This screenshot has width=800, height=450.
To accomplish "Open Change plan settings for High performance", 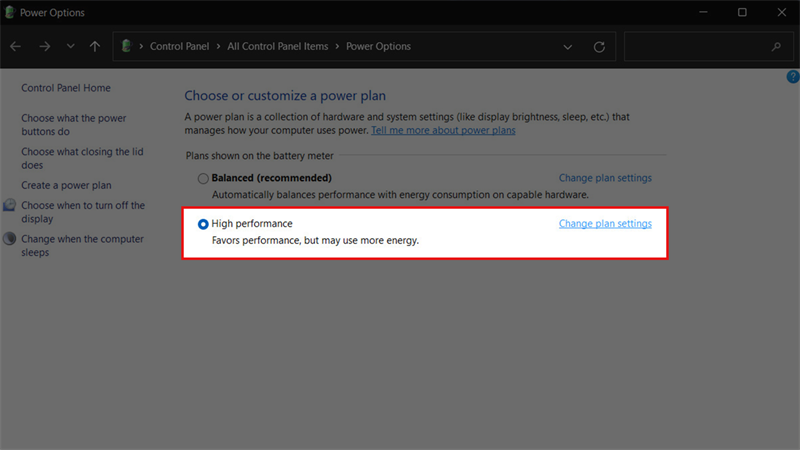I will tap(605, 224).
